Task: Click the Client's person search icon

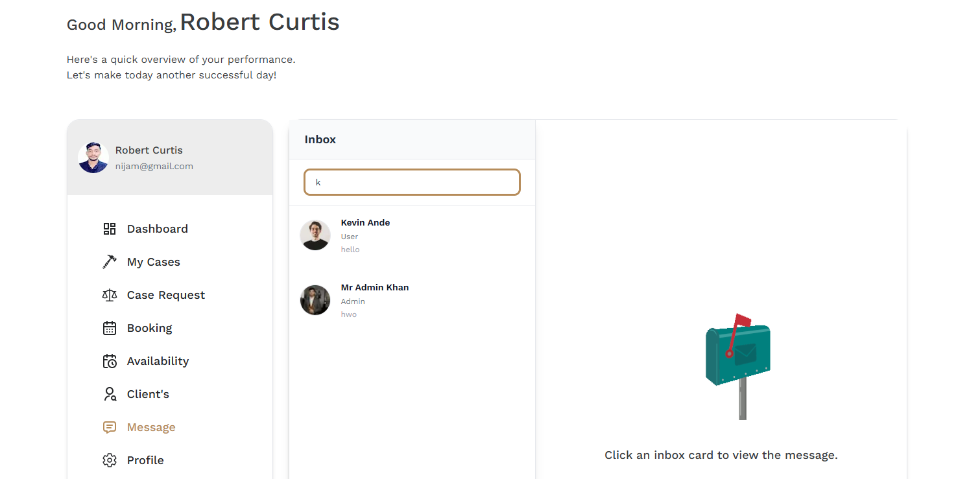Action: pyautogui.click(x=110, y=394)
